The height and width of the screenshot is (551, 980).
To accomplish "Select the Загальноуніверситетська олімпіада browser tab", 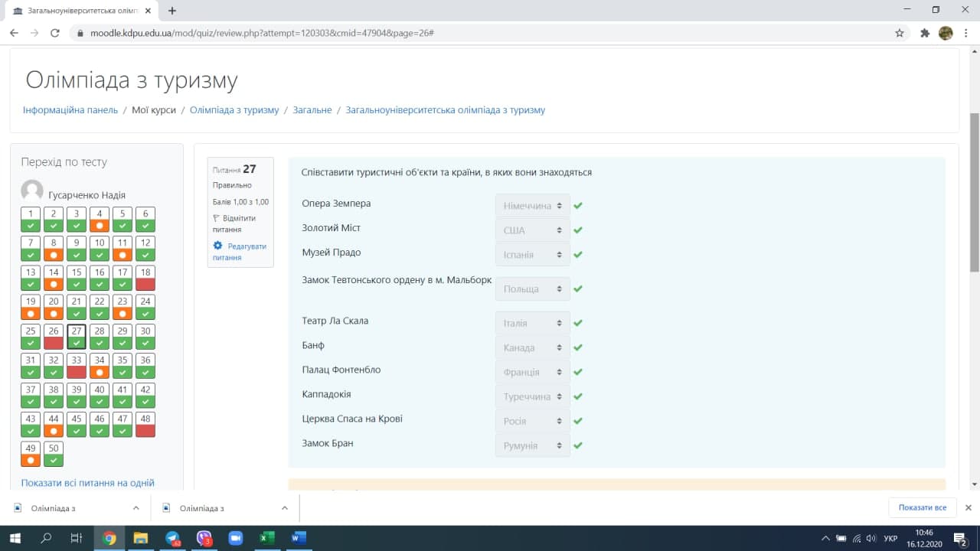I will pyautogui.click(x=80, y=11).
